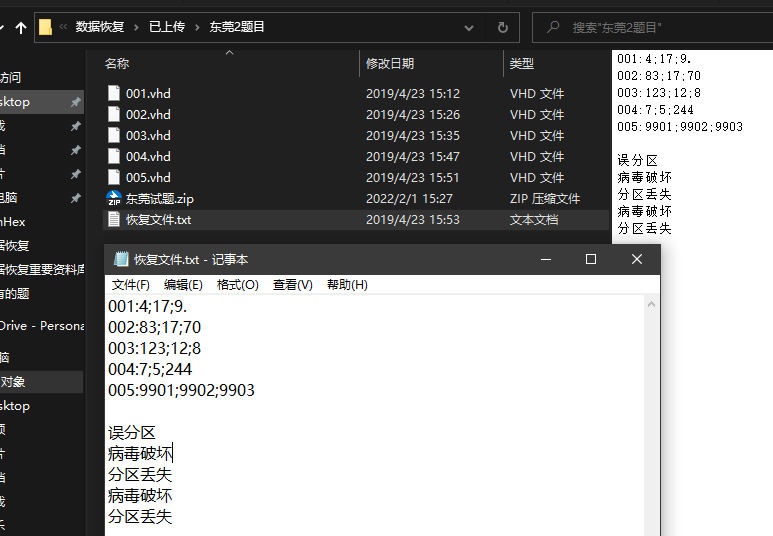The image size is (773, 536).
Task: Select file icon of 004.vhd
Action: click(x=114, y=156)
